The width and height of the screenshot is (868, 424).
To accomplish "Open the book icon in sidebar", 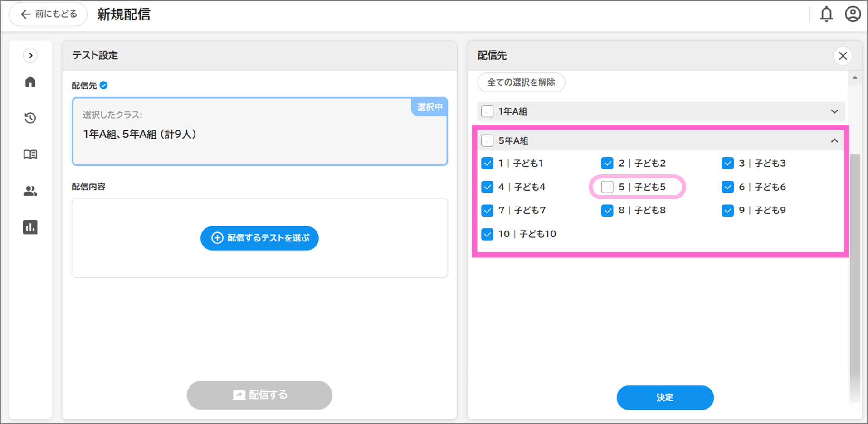I will (30, 154).
